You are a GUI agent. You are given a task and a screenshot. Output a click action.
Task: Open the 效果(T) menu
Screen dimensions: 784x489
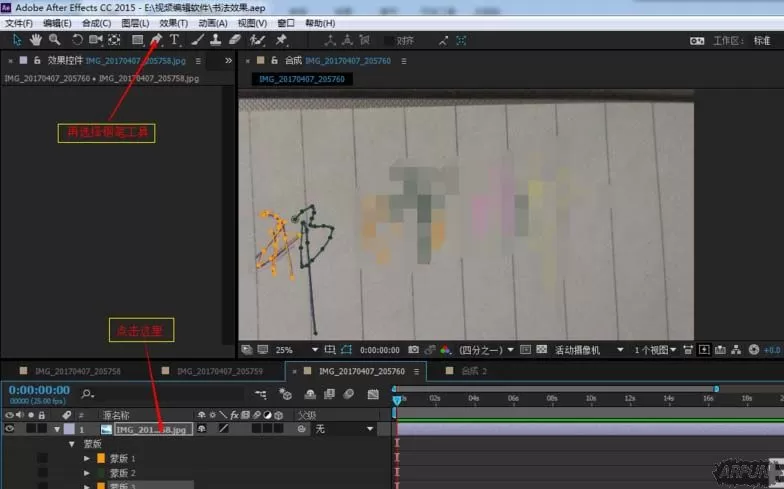click(x=174, y=23)
